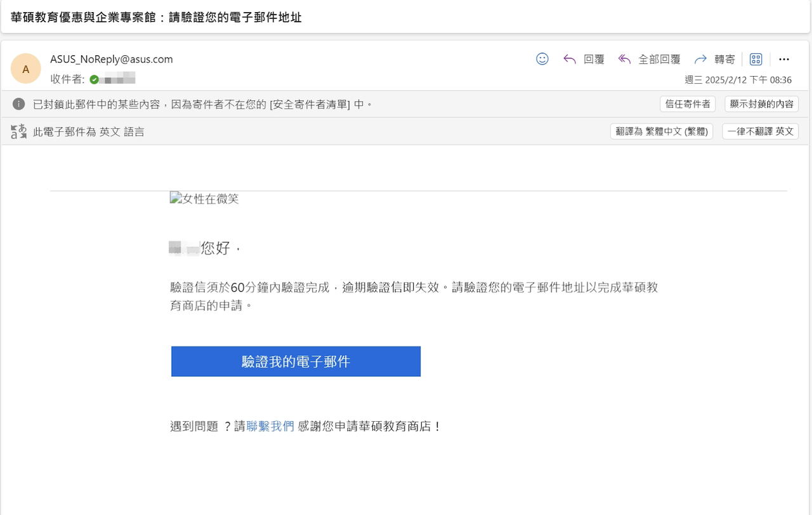The image size is (812, 515).
Task: Click the 回覆 label text
Action: (x=594, y=59)
